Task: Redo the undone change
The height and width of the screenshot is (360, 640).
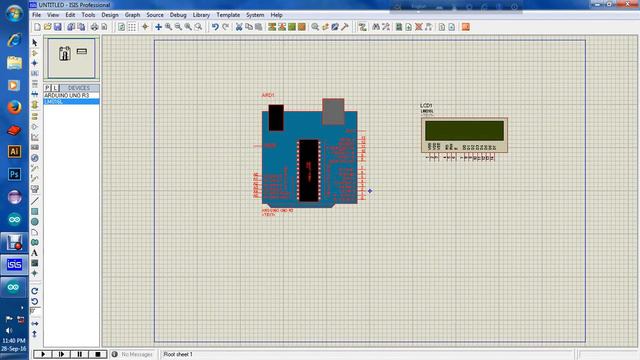Action: click(225, 27)
